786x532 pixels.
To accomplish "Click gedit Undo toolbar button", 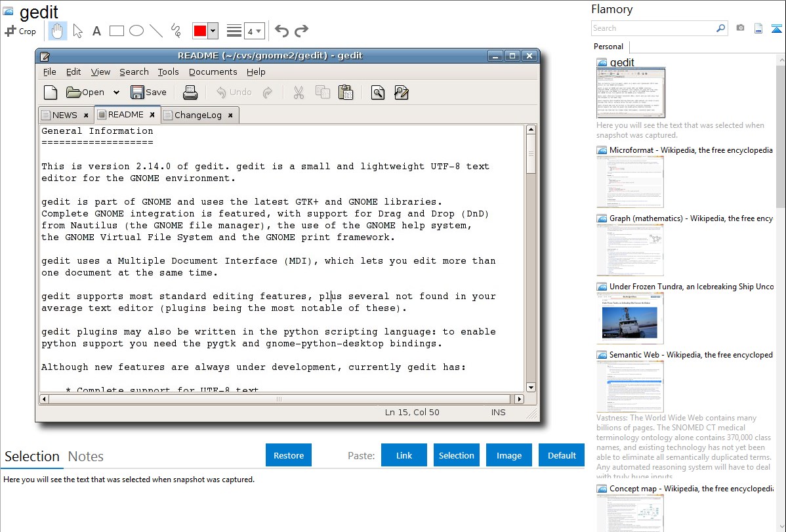I will click(x=234, y=92).
